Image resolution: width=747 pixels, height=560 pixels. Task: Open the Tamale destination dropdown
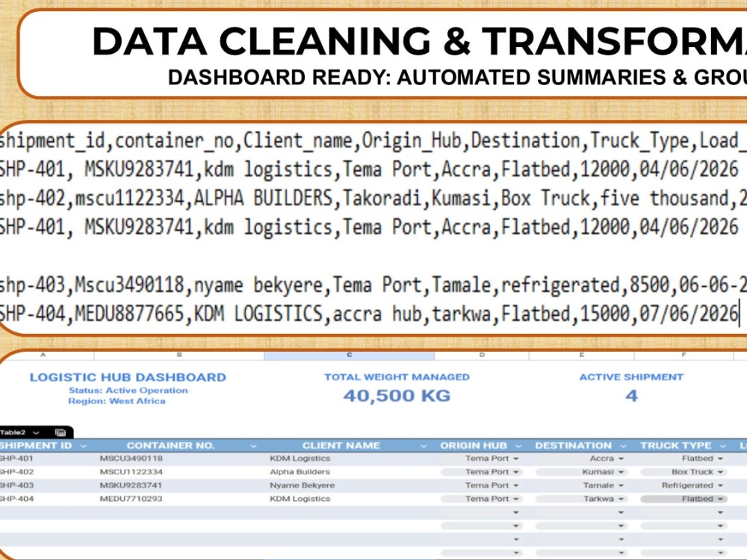click(621, 486)
